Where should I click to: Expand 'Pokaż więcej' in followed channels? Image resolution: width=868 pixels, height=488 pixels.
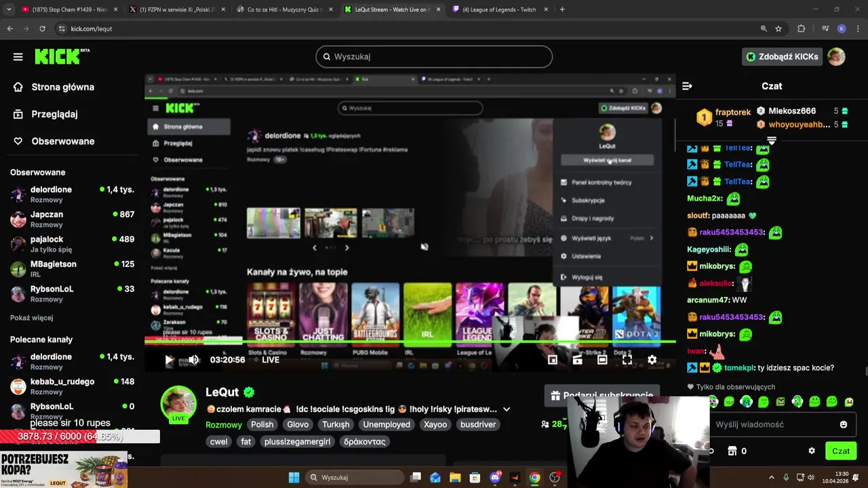click(x=31, y=317)
